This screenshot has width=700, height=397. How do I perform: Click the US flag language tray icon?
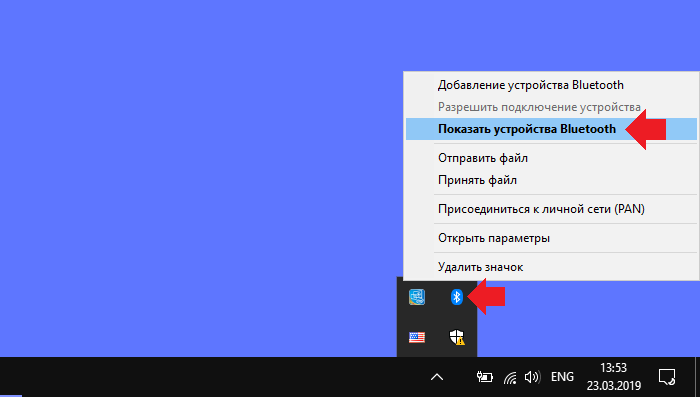[x=417, y=337]
